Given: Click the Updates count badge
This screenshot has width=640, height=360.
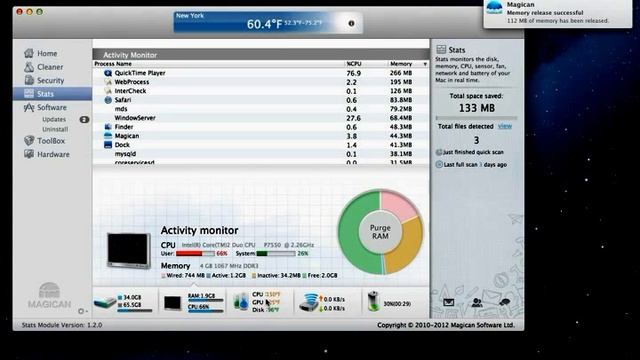Looking at the screenshot, I should [x=84, y=120].
